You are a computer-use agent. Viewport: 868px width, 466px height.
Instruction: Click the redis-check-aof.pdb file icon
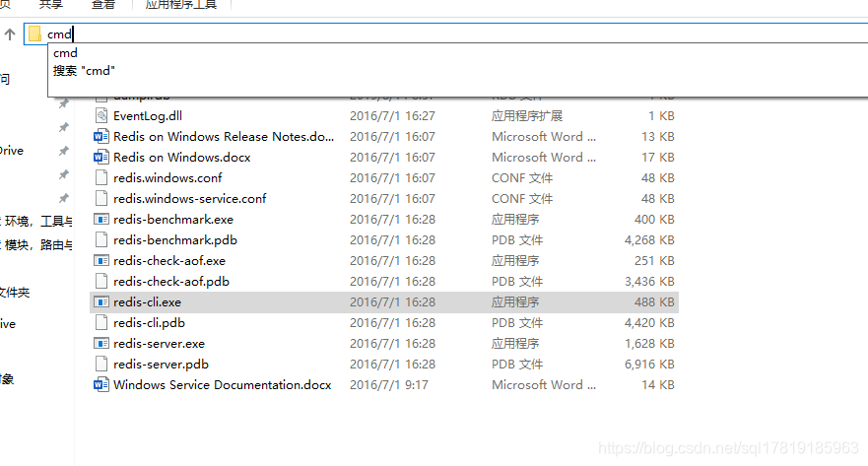(x=101, y=281)
